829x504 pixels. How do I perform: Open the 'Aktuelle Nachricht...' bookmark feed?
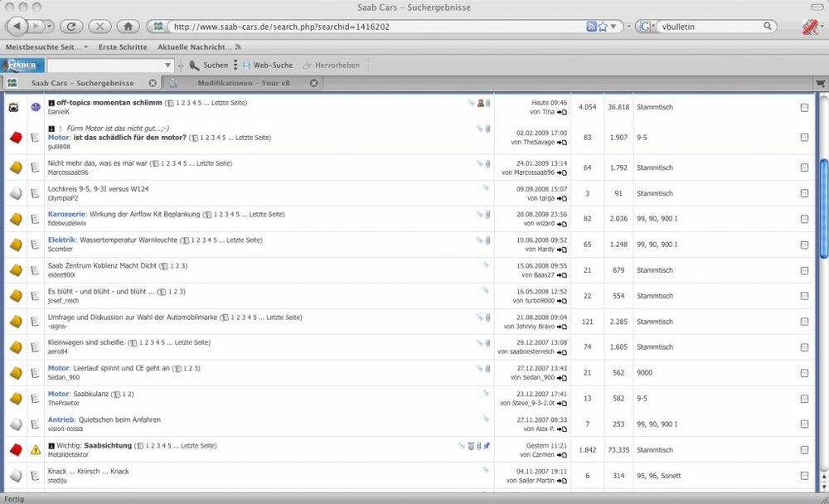[x=199, y=47]
